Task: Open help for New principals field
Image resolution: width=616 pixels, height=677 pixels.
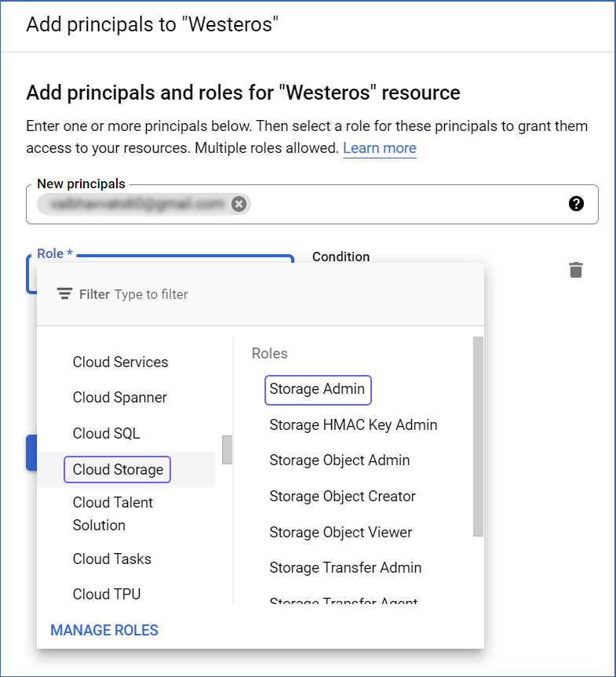Action: point(576,203)
